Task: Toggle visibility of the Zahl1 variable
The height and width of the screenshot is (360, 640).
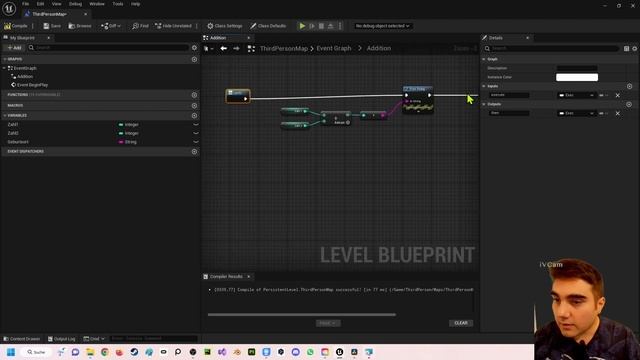Action: tap(196, 124)
